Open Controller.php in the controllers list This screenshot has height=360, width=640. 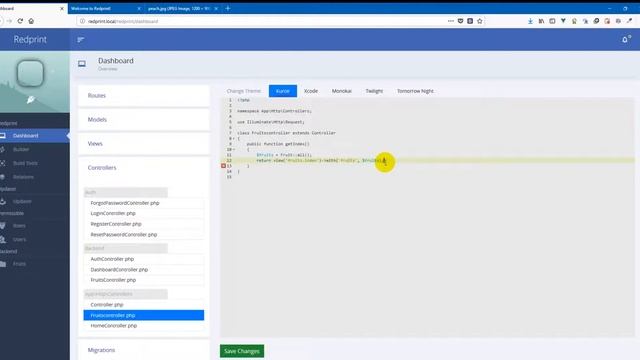(144, 305)
